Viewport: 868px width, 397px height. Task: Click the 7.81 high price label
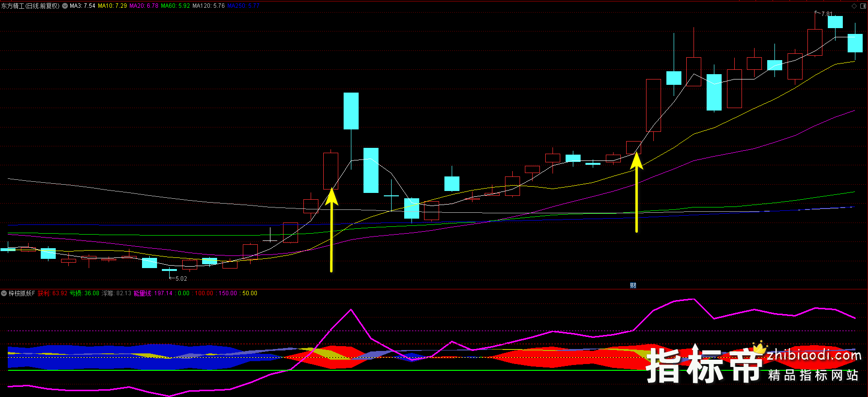[x=827, y=14]
